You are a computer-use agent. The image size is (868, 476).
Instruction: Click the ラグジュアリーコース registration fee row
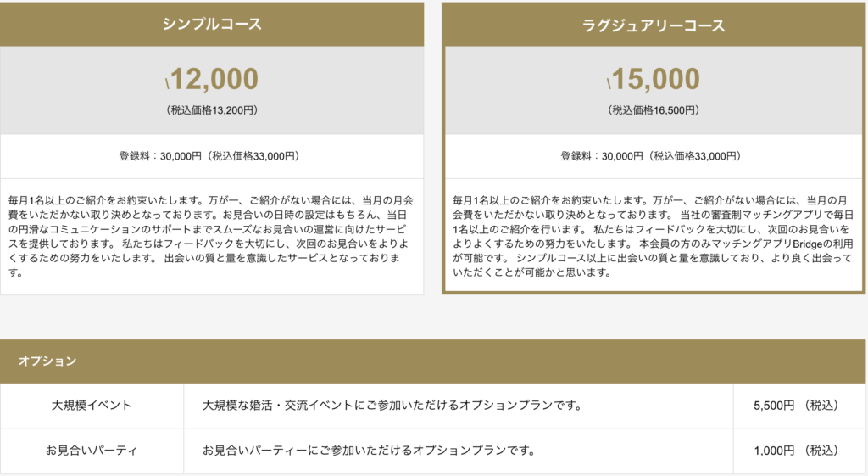654,156
